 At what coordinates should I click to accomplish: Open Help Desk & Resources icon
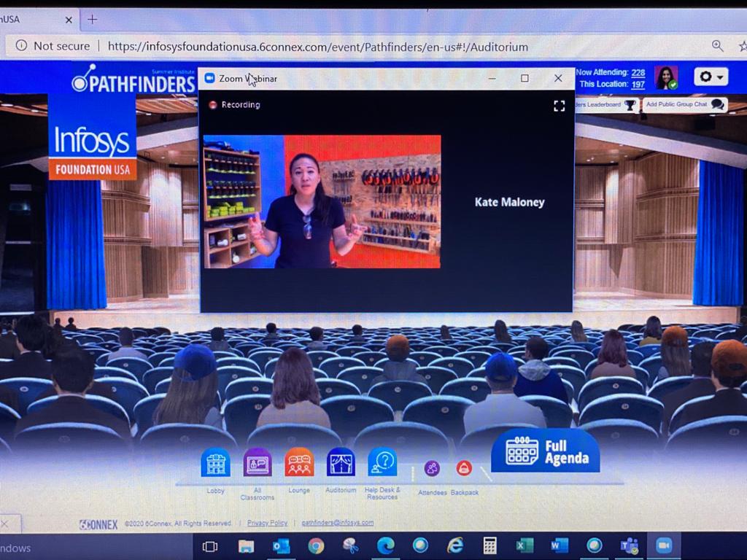[382, 462]
